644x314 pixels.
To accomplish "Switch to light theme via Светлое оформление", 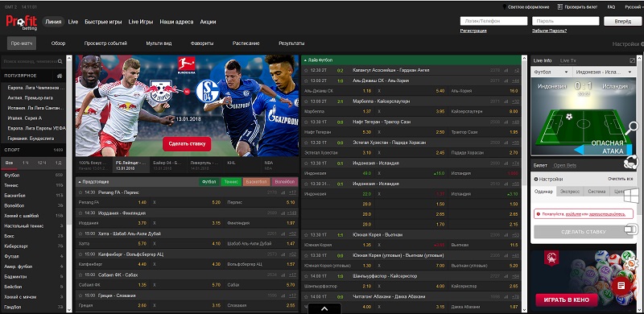I will 526,7.
